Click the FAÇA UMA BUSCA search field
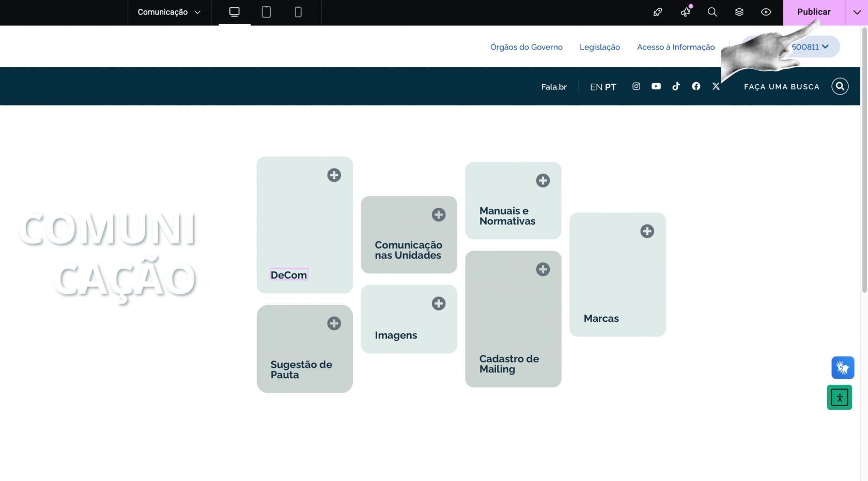Image resolution: width=868 pixels, height=481 pixels. click(x=782, y=87)
